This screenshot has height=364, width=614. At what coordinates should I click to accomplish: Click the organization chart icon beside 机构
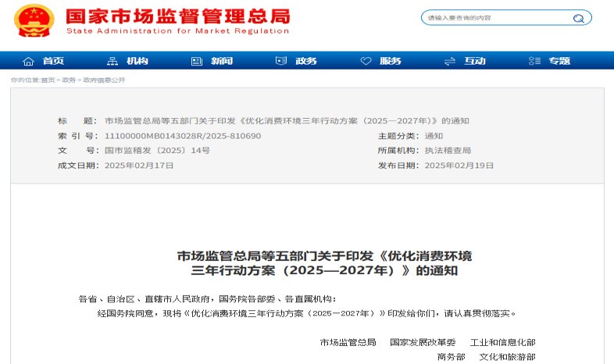coord(112,61)
